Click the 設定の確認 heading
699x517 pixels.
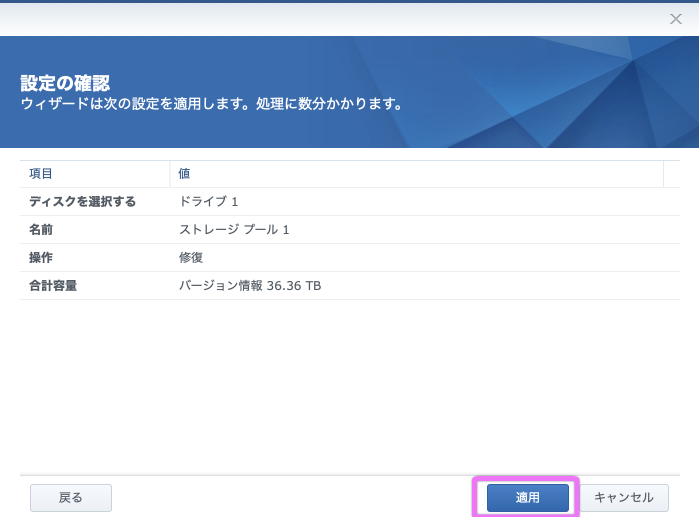click(65, 83)
